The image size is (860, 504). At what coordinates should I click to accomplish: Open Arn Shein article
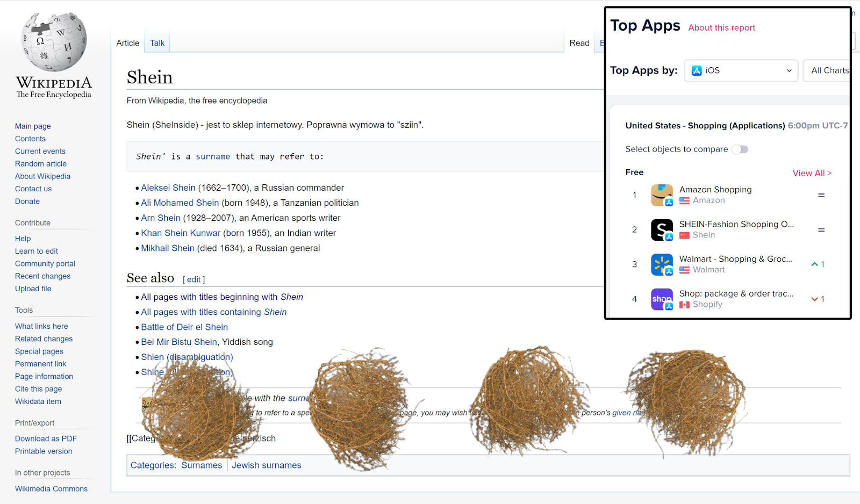161,218
